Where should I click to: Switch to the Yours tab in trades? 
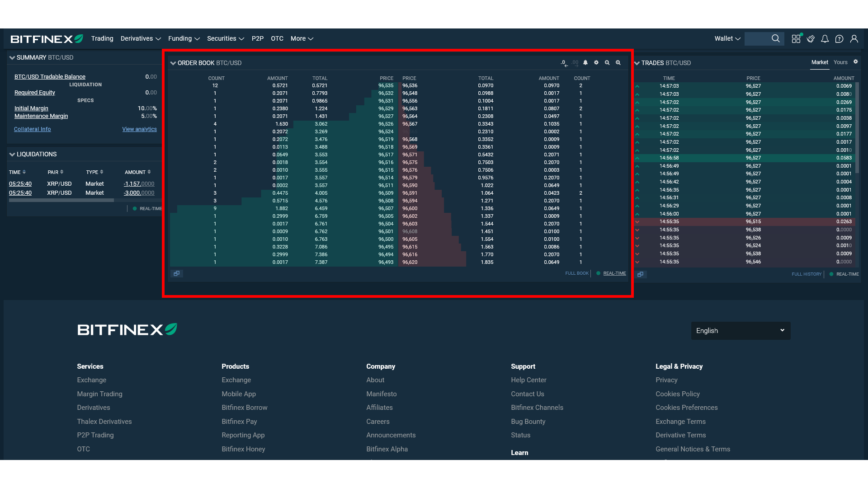pyautogui.click(x=840, y=62)
